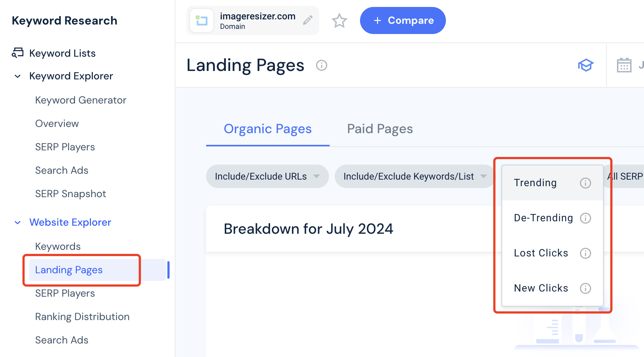The height and width of the screenshot is (357, 644).
Task: Open the Include/Exclude Keywords/List dropdown
Action: point(414,176)
